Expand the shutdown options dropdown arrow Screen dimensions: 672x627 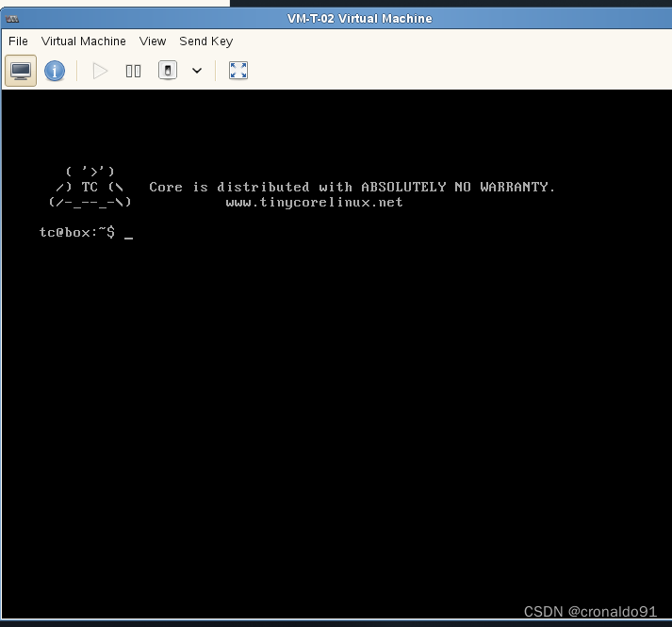pos(197,71)
